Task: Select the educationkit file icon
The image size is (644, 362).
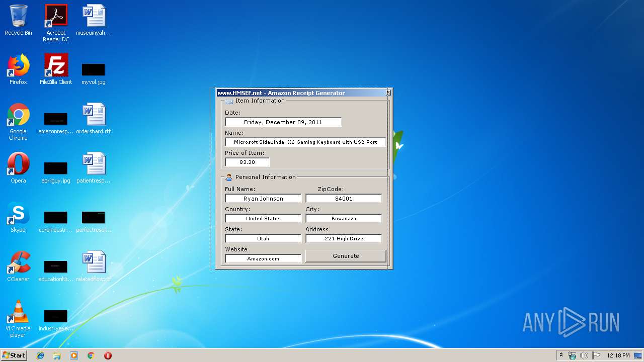Action: tap(56, 270)
